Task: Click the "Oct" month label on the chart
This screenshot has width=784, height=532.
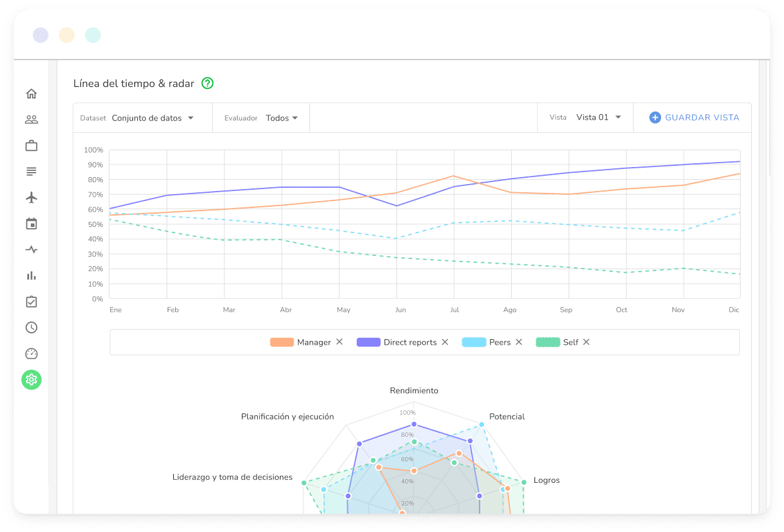Action: (622, 310)
